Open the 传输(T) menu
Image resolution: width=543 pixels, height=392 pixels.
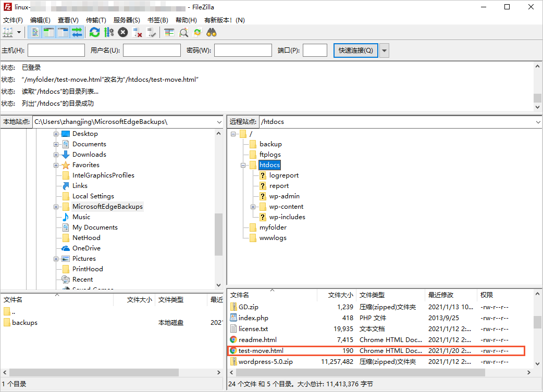tap(96, 20)
